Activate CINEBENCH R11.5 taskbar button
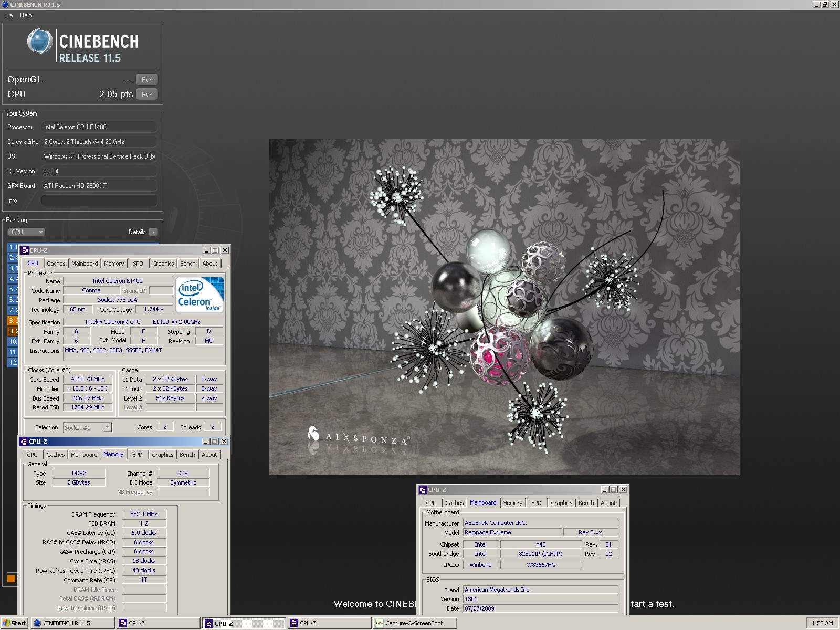Viewport: 840px width, 630px height. [x=72, y=623]
